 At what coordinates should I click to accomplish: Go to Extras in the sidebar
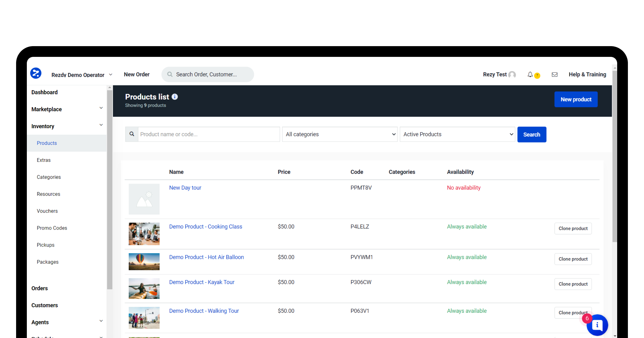[x=44, y=160]
